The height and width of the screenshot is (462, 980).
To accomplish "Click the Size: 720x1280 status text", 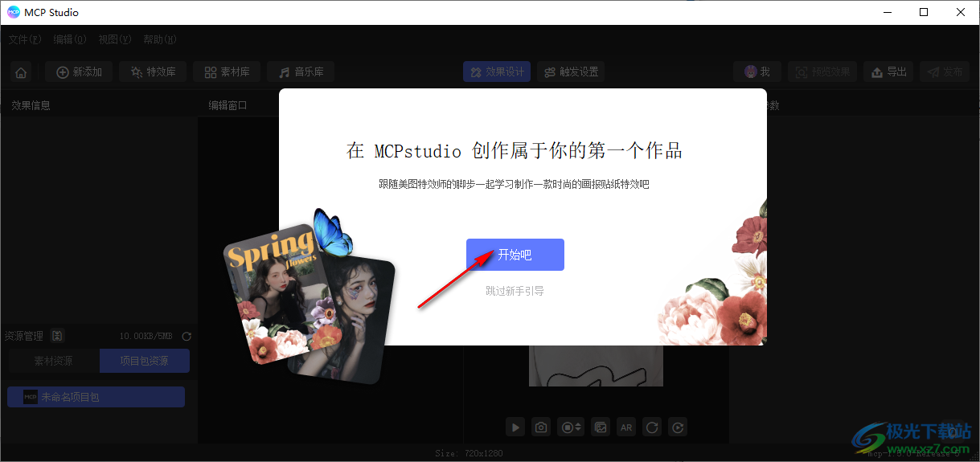I will 469,453.
